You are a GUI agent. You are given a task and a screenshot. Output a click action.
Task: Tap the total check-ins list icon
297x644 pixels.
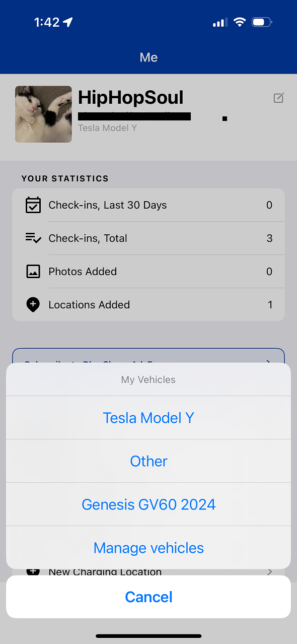33,238
